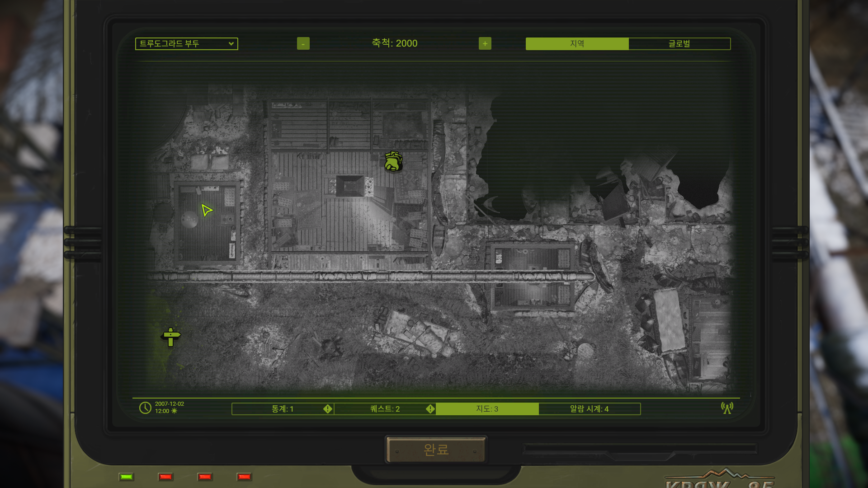868x488 pixels.
Task: Click the signpost exit marker
Action: coord(171,337)
